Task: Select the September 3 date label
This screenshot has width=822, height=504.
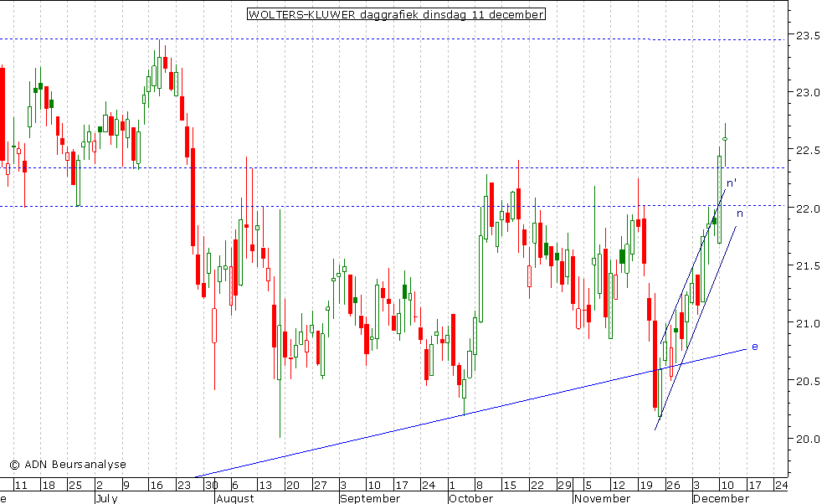Action: coord(343,485)
